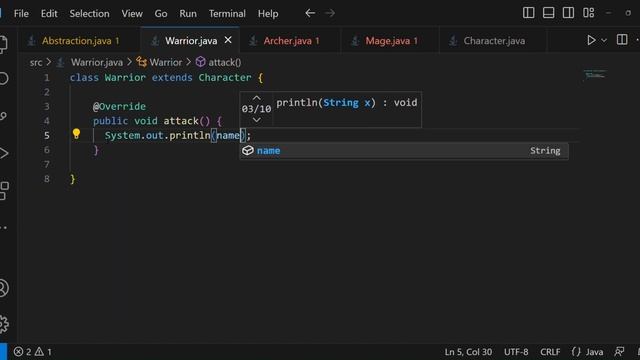The height and width of the screenshot is (360, 640).
Task: Go forward with the right arrow
Action: (330, 13)
